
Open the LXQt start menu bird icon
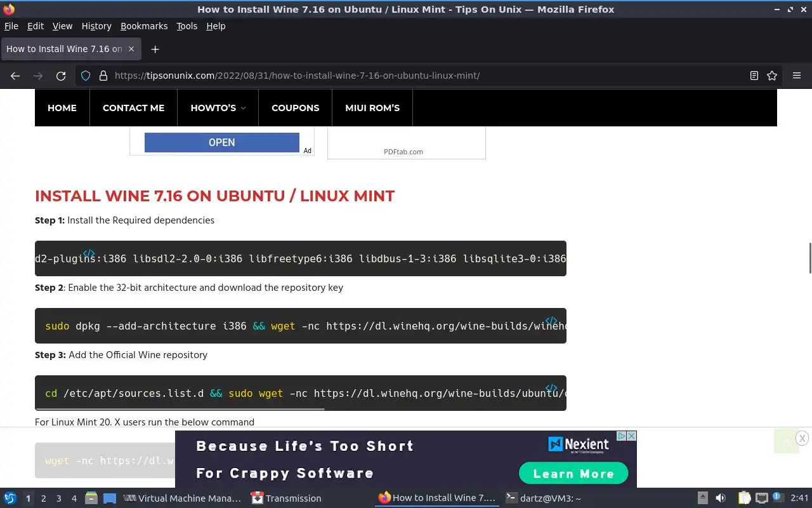pos(10,498)
